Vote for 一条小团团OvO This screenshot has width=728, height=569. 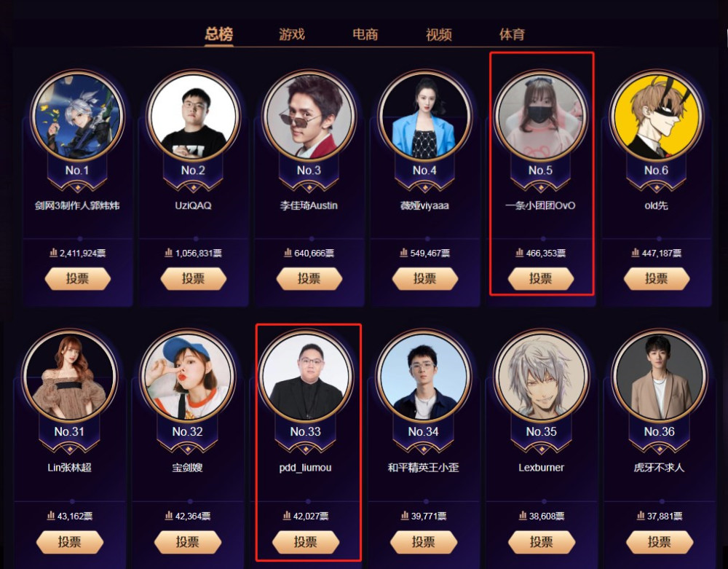coord(541,279)
